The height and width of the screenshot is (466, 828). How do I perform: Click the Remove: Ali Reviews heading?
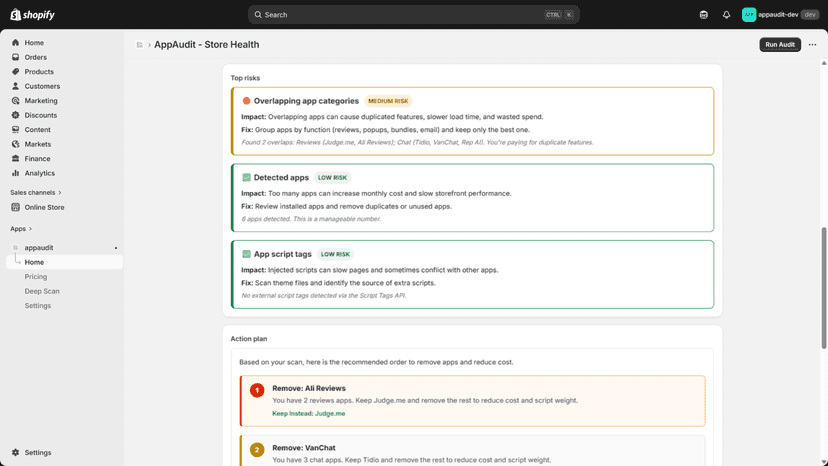(309, 388)
